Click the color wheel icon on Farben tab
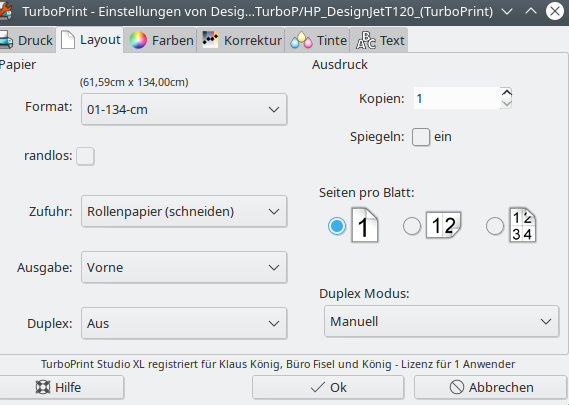 click(138, 40)
